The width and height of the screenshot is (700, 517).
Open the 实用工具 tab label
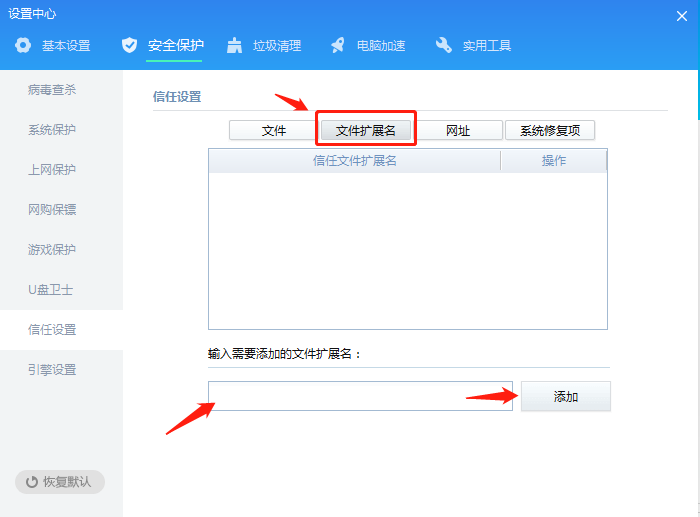click(487, 46)
